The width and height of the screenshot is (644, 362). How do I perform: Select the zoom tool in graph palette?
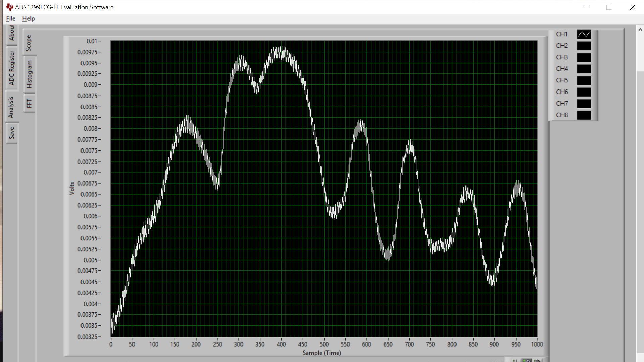(527, 360)
